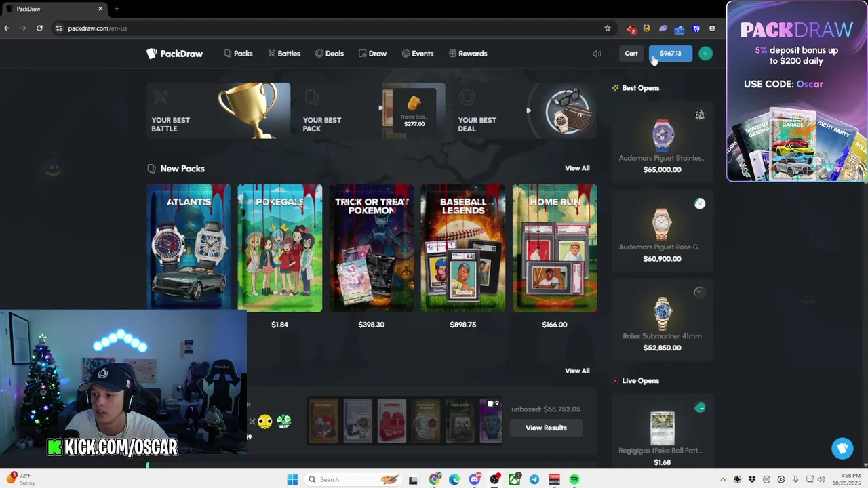This screenshot has height=488, width=868.
Task: Open Discord from the taskbar
Action: [x=475, y=480]
